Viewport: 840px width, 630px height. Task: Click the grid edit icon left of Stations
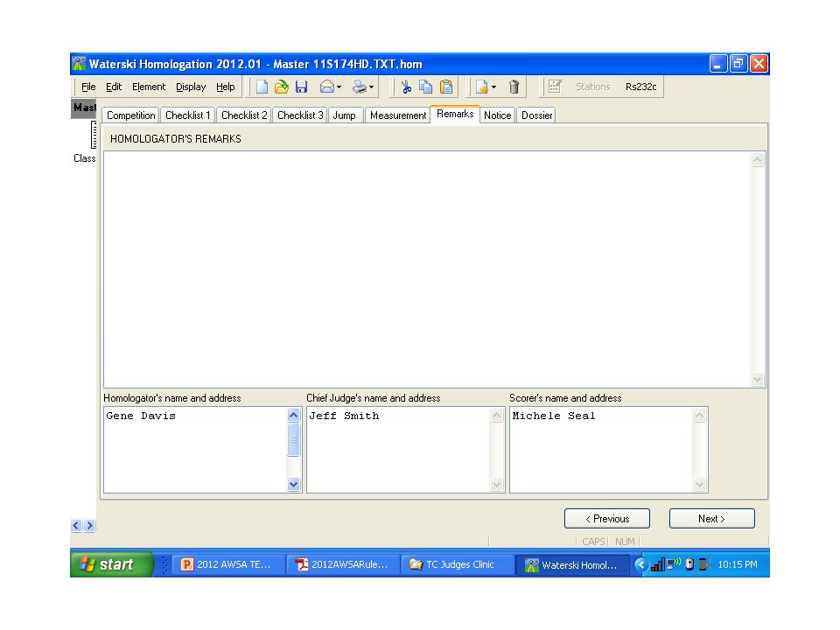[555, 87]
